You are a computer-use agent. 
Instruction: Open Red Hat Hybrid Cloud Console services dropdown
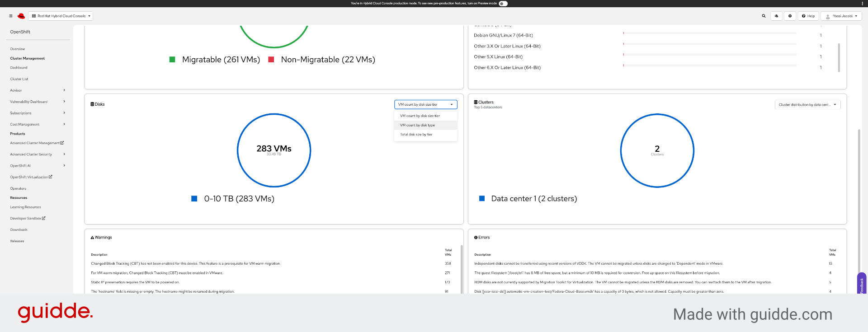coord(61,16)
